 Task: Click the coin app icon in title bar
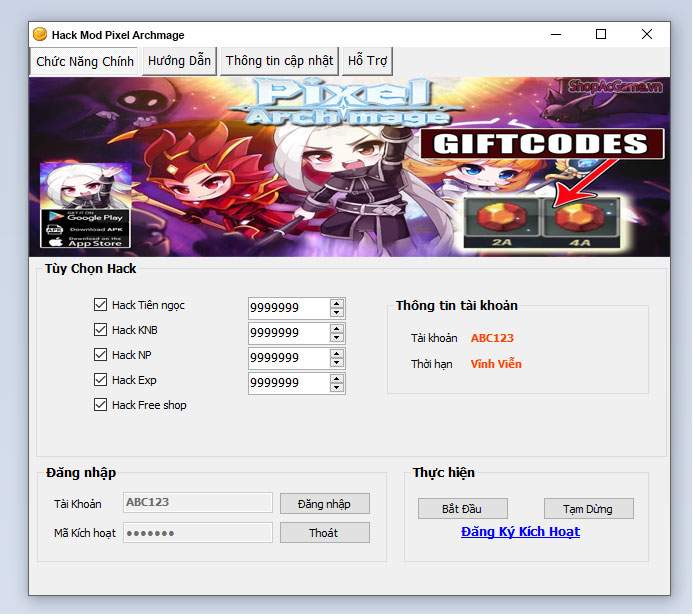click(x=40, y=34)
